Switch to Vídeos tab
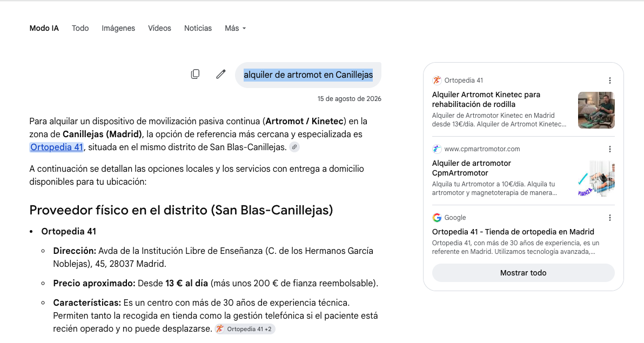The width and height of the screenshot is (644, 343). point(159,28)
